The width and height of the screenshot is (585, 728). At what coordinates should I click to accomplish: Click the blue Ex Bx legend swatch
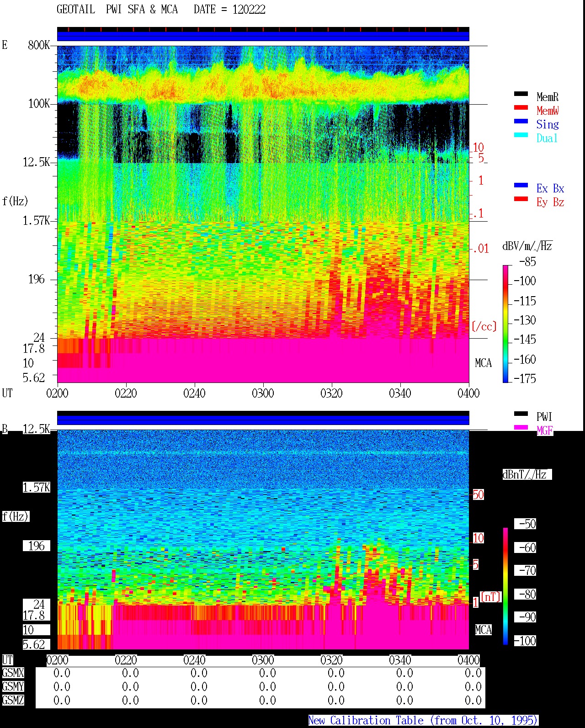click(521, 185)
